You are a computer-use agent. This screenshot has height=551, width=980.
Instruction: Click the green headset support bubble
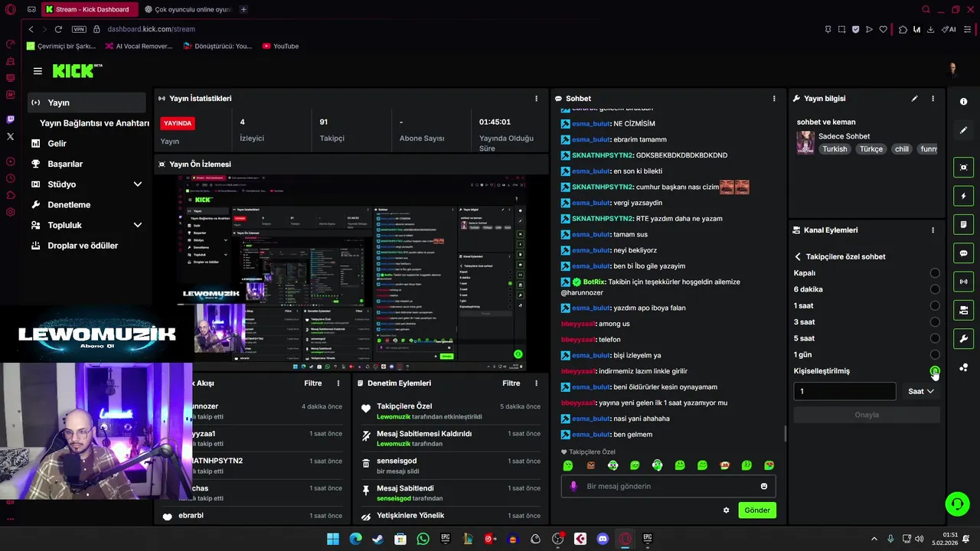[957, 504]
